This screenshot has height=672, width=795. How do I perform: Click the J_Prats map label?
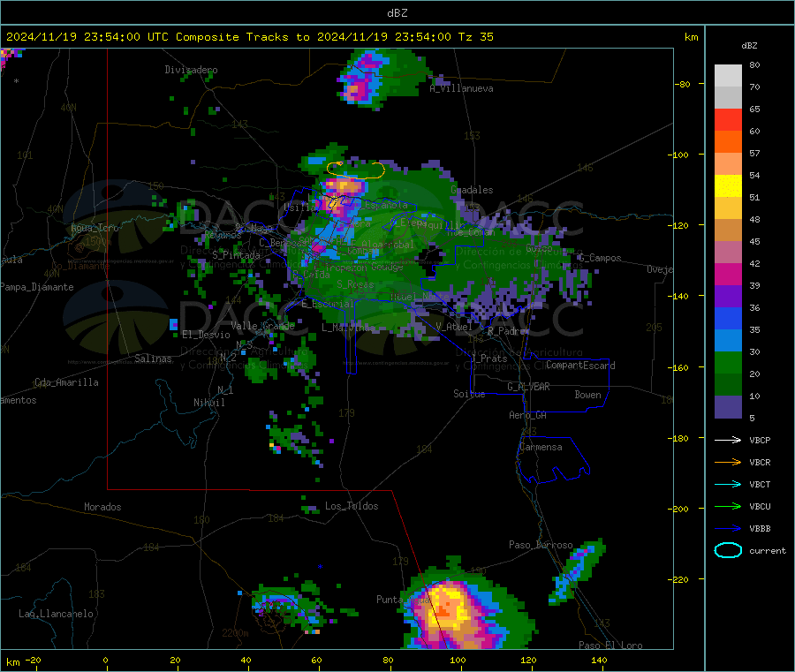click(489, 359)
